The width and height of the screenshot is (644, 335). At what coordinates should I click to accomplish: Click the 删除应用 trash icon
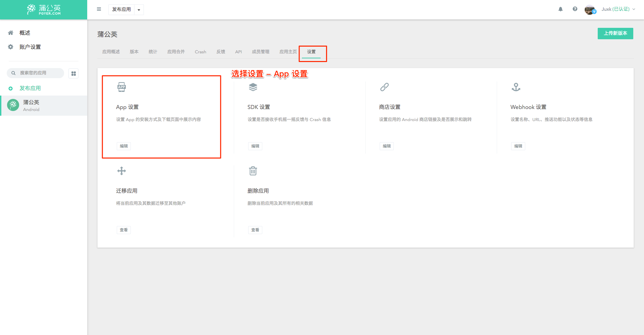point(253,171)
